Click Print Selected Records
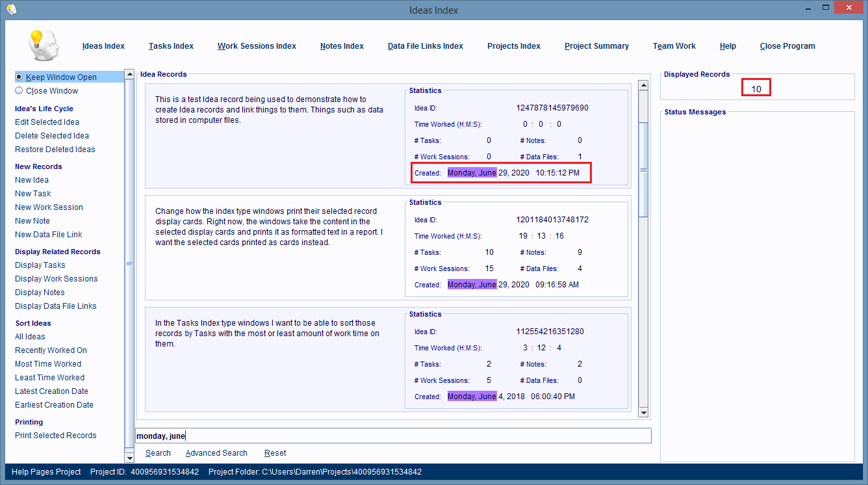The height and width of the screenshot is (485, 868). pyautogui.click(x=56, y=436)
